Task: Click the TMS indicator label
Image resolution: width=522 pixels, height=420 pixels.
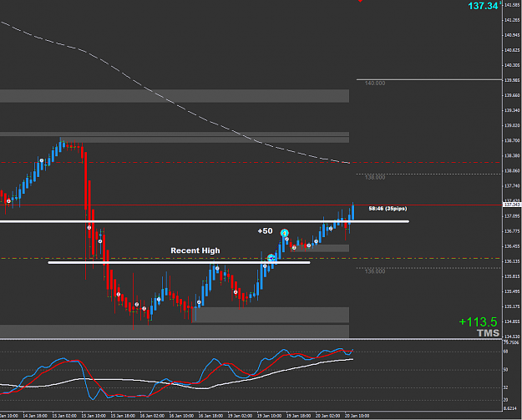Action: click(x=488, y=333)
